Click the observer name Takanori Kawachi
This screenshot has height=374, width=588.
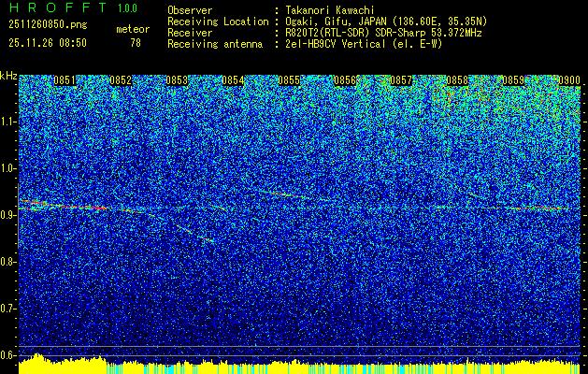click(330, 10)
